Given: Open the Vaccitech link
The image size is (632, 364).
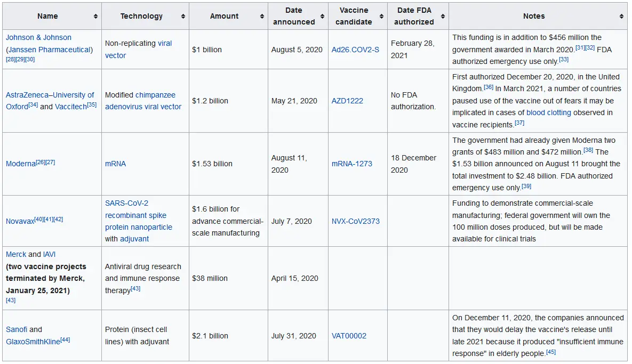Looking at the screenshot, I should coord(70,107).
